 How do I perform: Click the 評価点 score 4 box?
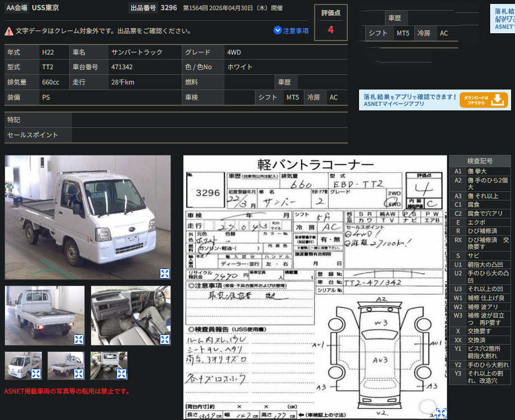pos(331,23)
